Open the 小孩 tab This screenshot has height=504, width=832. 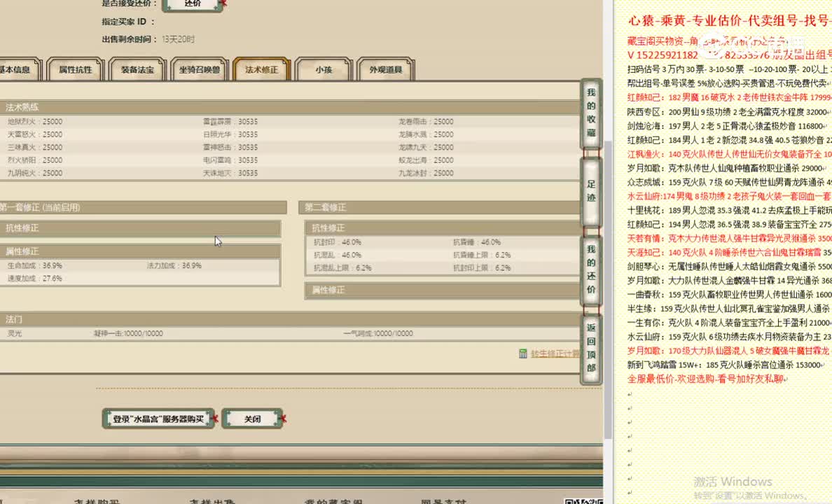click(324, 69)
